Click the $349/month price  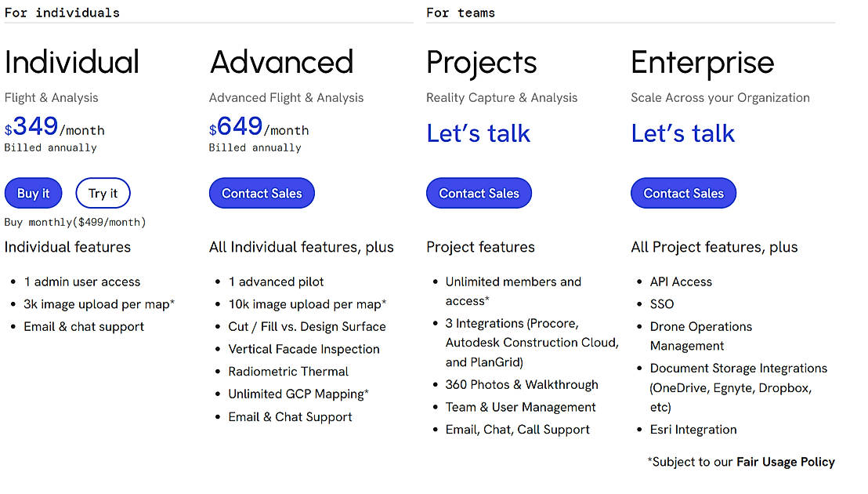55,128
